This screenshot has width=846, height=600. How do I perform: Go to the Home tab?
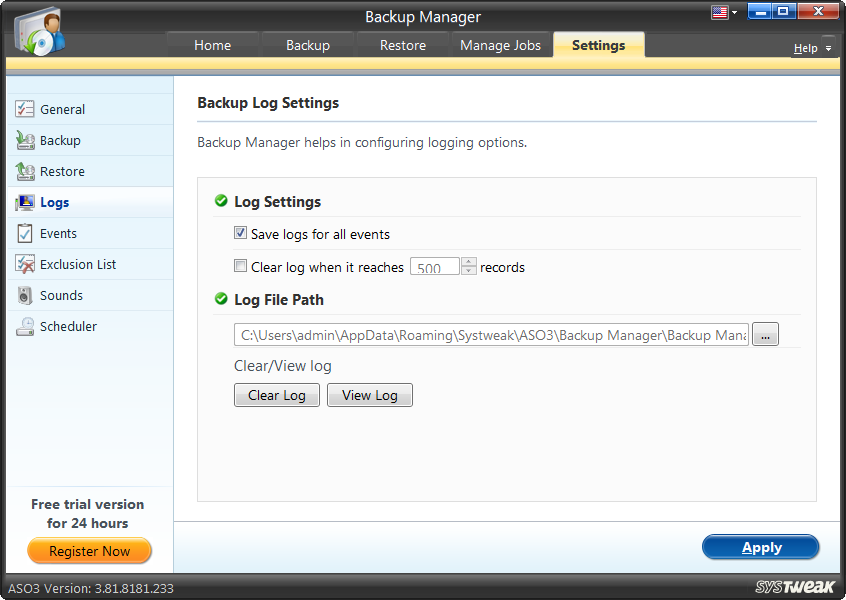tap(212, 45)
